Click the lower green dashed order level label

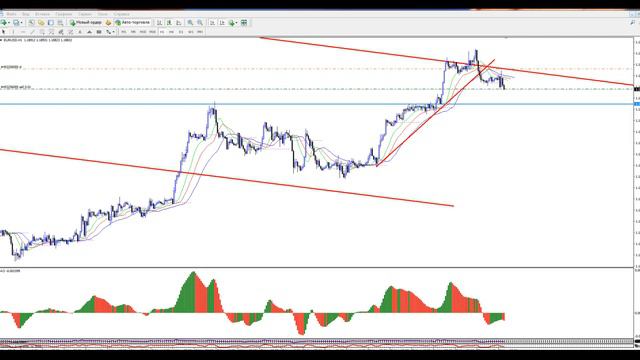(16, 87)
